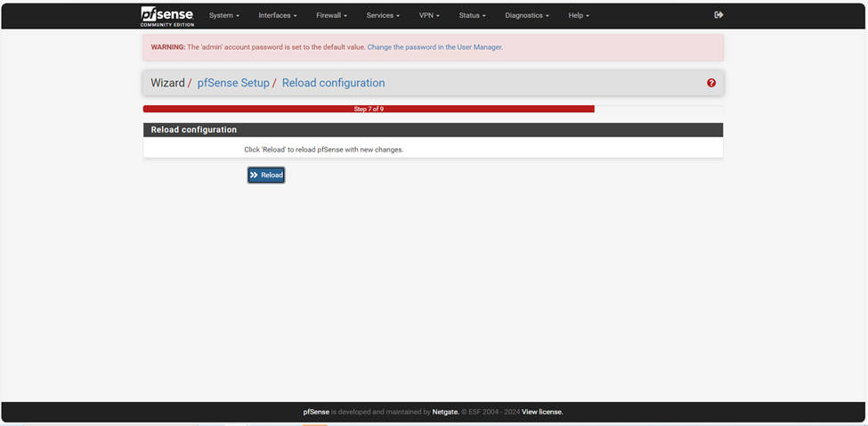Click the 'Reload configuration' breadcrumb link
Image resolution: width=868 pixels, height=426 pixels.
point(333,83)
